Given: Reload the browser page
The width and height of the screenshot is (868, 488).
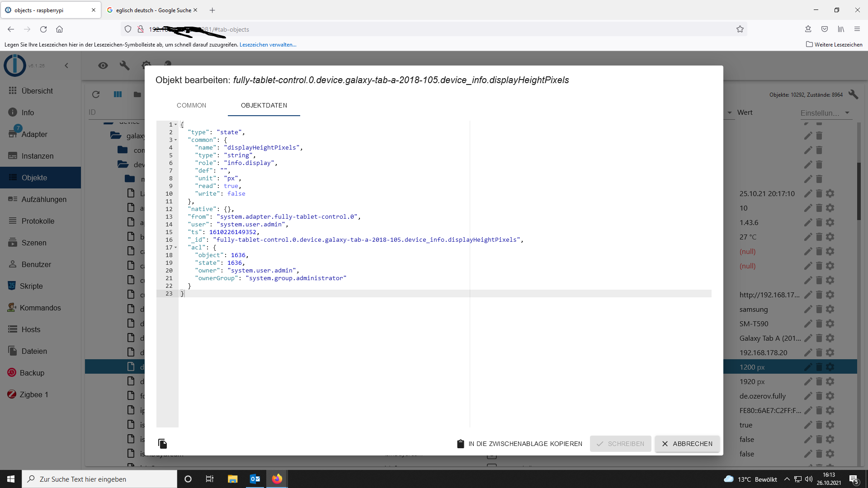Looking at the screenshot, I should [43, 29].
